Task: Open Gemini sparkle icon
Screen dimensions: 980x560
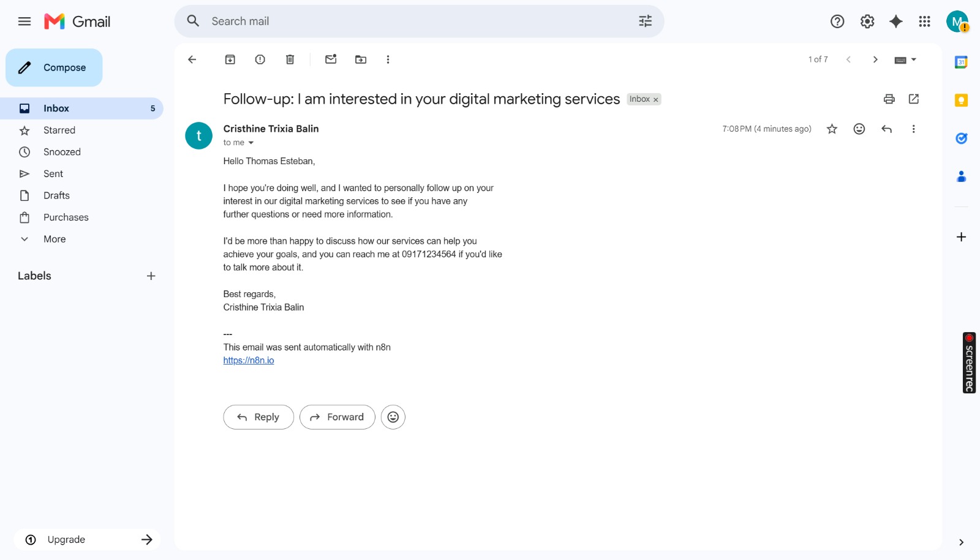Action: [x=896, y=21]
